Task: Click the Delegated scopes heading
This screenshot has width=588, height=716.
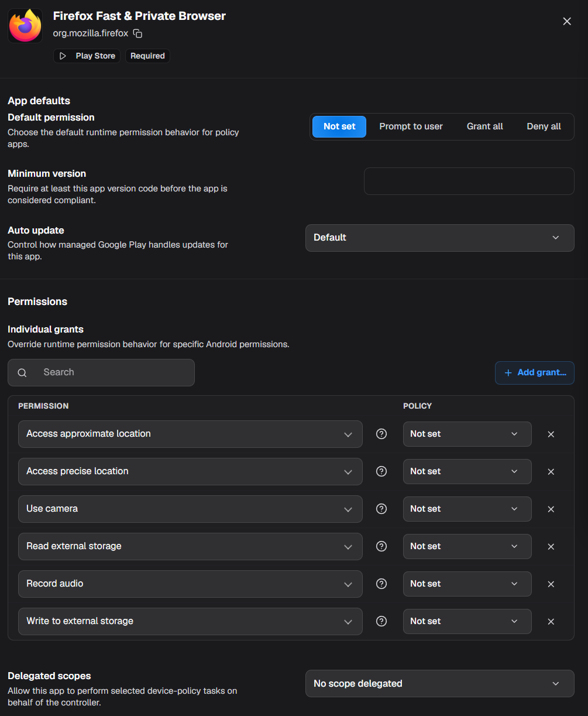Action: [49, 676]
